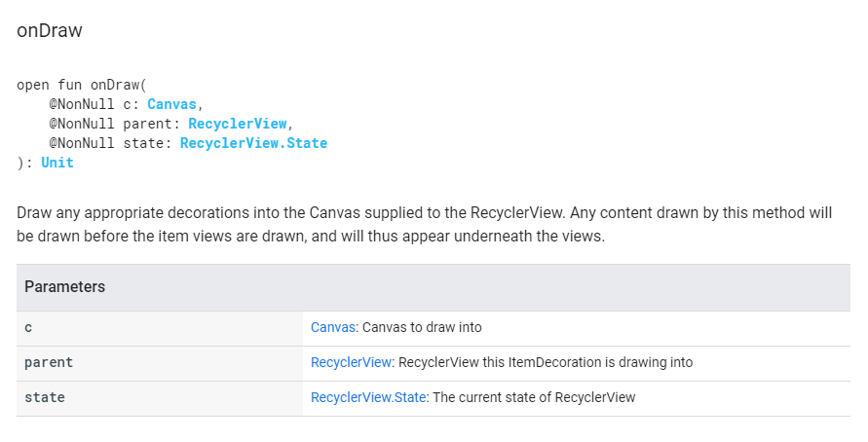Select the "c" parameter name cell
Screen dimensions: 868x442
click(x=28, y=327)
